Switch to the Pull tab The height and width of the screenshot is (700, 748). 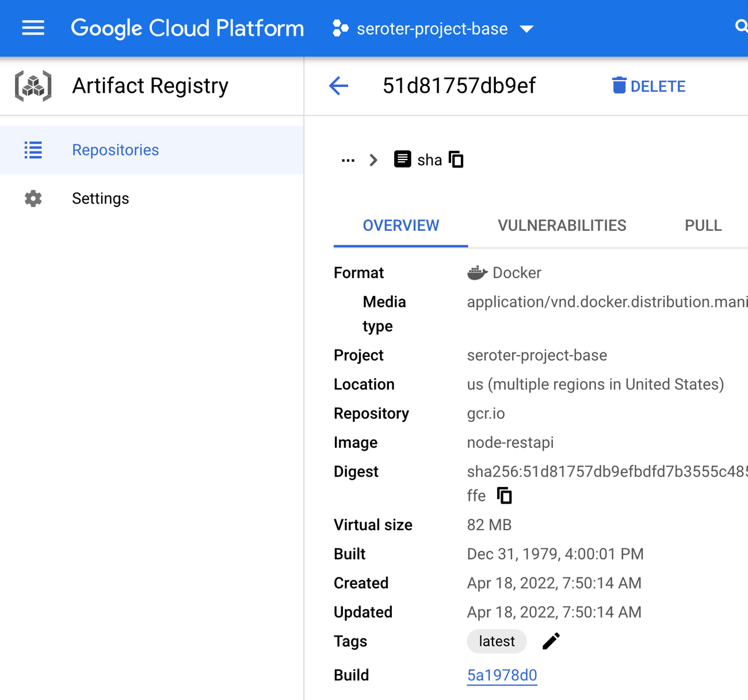(703, 226)
